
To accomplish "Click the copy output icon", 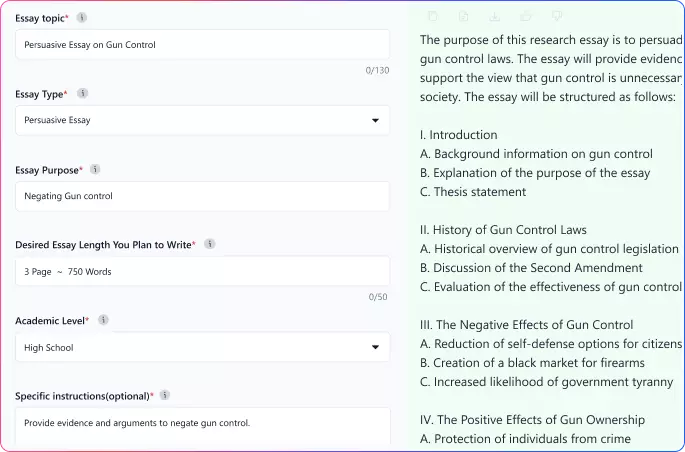I will (x=432, y=16).
